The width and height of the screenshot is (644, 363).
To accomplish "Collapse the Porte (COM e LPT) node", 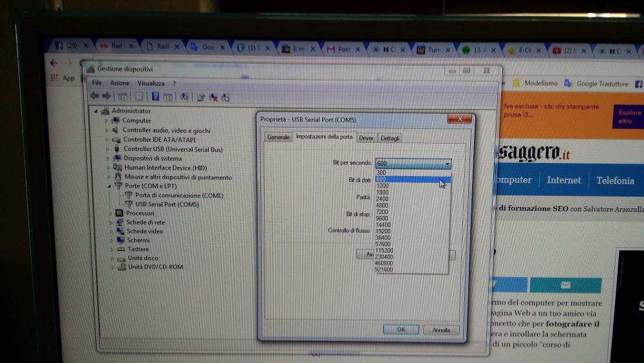I will [108, 186].
